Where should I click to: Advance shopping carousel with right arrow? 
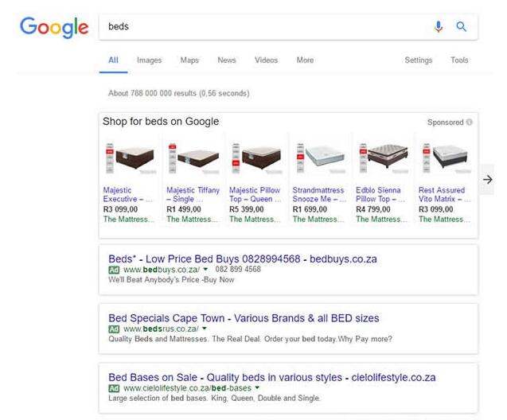pyautogui.click(x=487, y=179)
